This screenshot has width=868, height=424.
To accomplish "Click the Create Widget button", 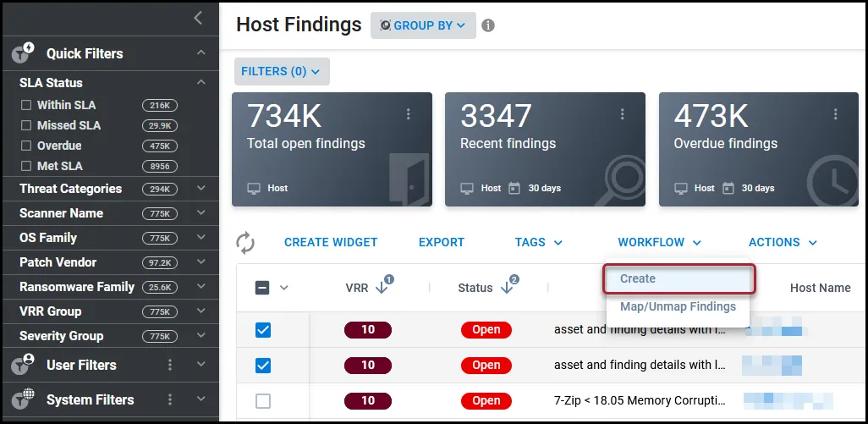I will [x=331, y=242].
